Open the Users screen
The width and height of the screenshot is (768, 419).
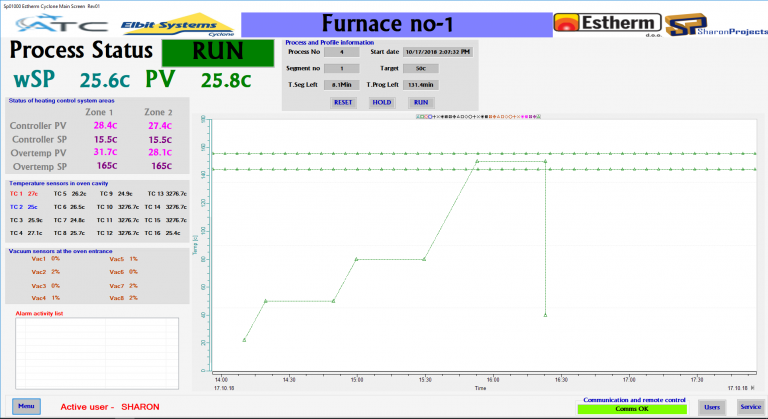point(712,406)
